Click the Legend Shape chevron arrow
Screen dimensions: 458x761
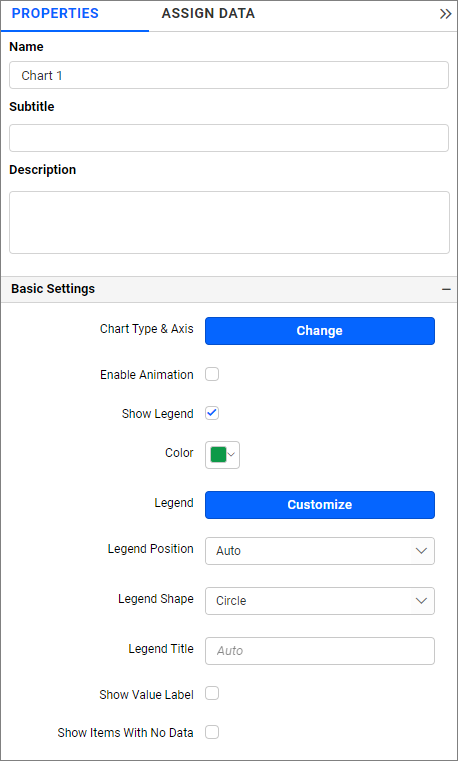[421, 601]
